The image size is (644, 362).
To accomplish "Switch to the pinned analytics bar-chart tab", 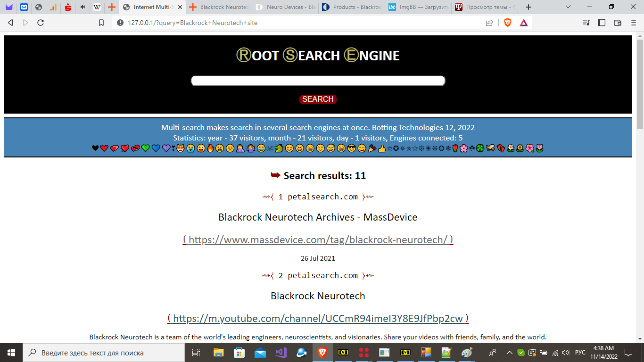I will (53, 7).
